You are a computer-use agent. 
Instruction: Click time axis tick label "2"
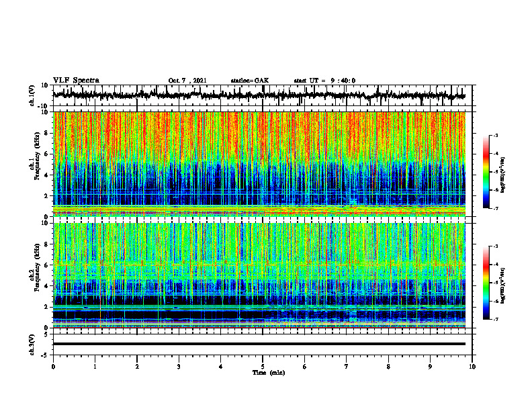[137, 367]
